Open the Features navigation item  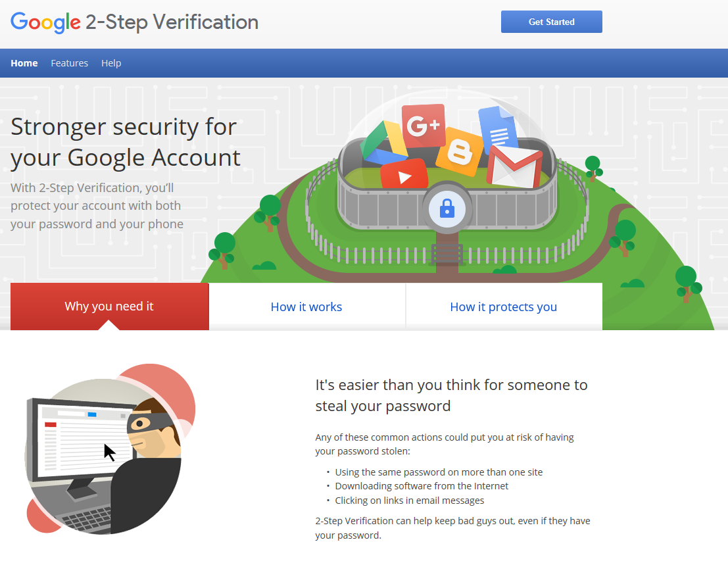click(x=69, y=62)
